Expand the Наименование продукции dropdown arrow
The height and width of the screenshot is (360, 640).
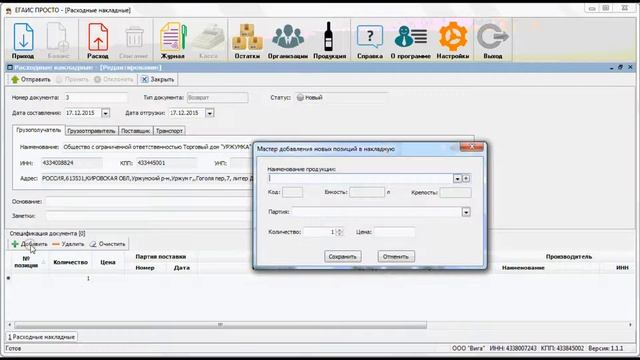[x=457, y=178]
